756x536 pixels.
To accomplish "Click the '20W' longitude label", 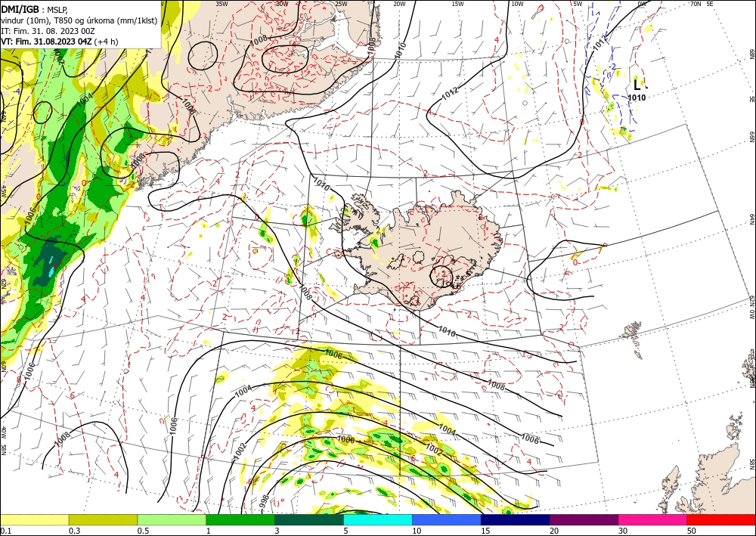I will coord(399,3).
